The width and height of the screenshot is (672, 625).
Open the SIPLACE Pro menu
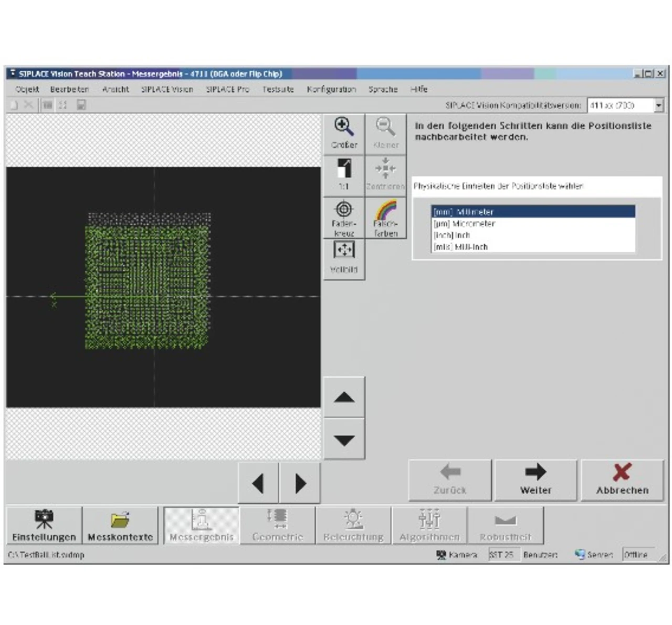tap(227, 89)
